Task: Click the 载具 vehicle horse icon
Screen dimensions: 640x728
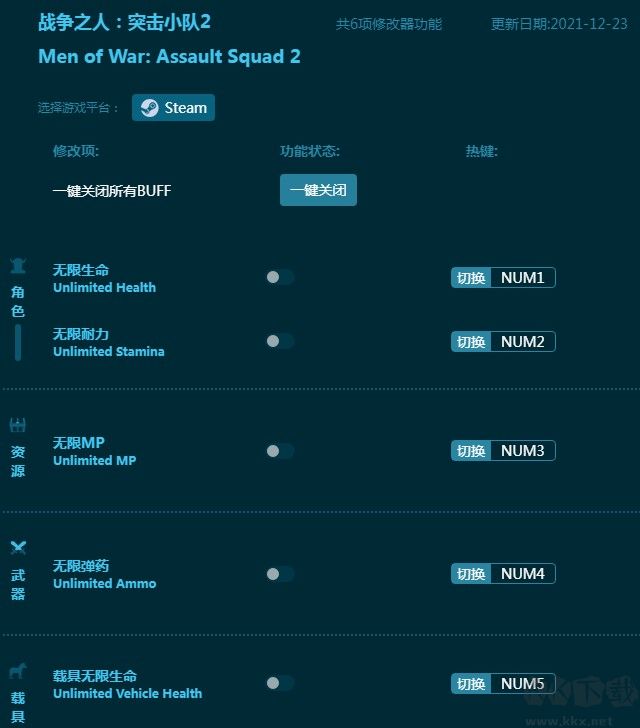Action: 18,671
